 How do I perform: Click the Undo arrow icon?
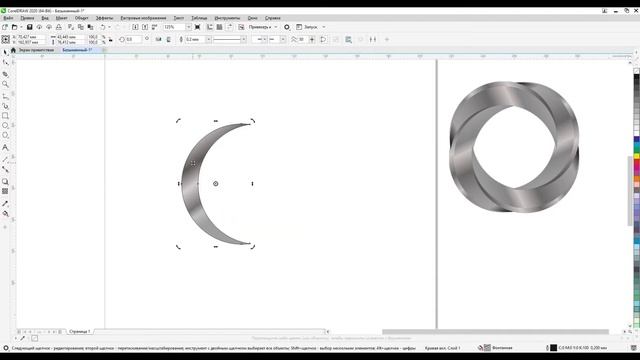[102, 27]
